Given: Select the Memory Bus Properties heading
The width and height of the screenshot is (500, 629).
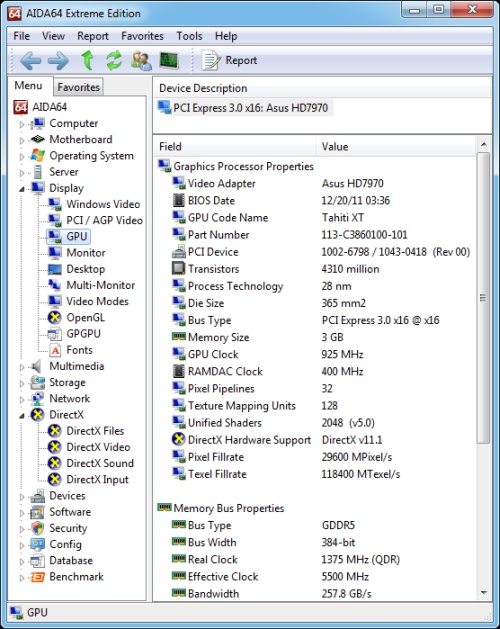Looking at the screenshot, I should coord(221,508).
